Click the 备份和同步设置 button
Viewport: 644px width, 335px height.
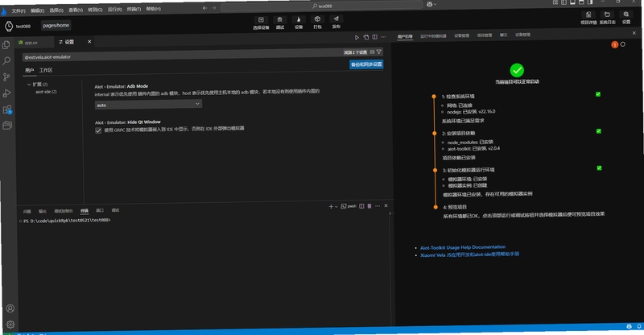[366, 64]
